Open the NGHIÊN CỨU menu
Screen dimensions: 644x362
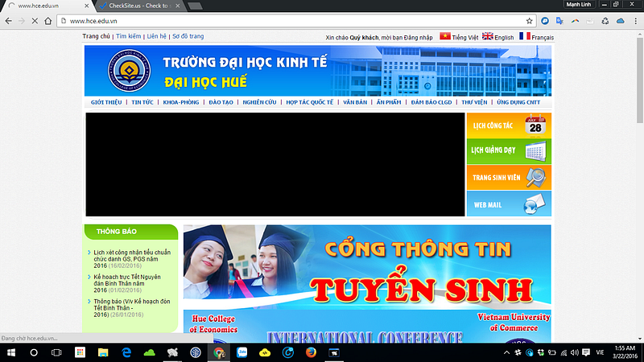(x=259, y=102)
